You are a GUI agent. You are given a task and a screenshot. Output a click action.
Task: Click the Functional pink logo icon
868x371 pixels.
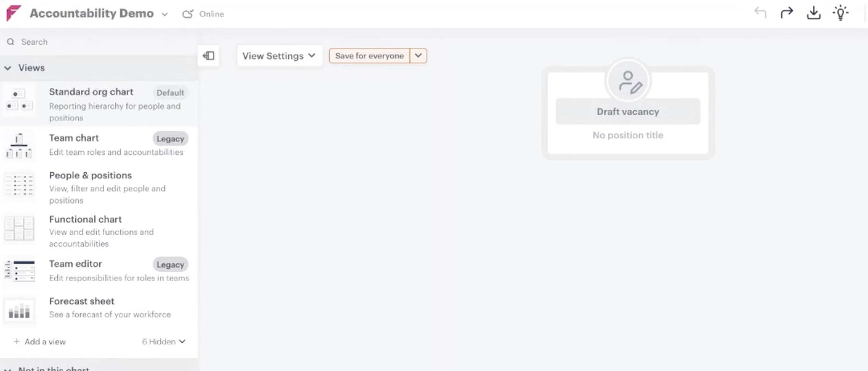click(x=13, y=13)
